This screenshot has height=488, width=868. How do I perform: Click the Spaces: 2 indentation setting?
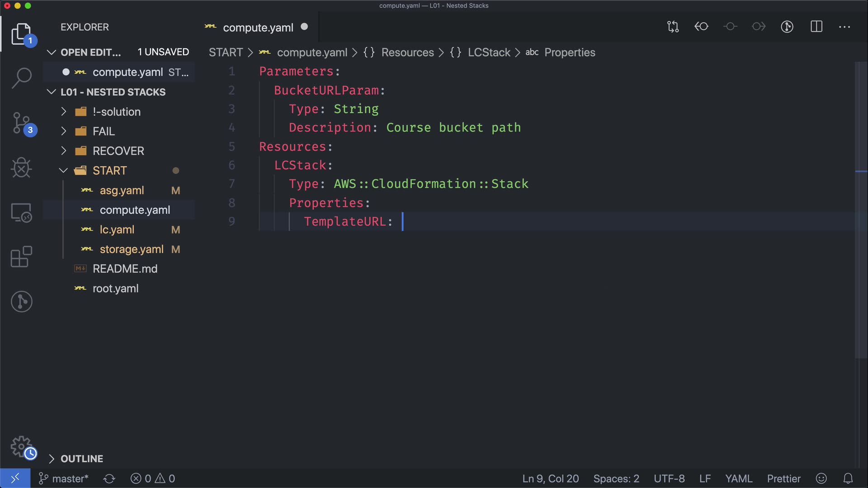[616, 479]
